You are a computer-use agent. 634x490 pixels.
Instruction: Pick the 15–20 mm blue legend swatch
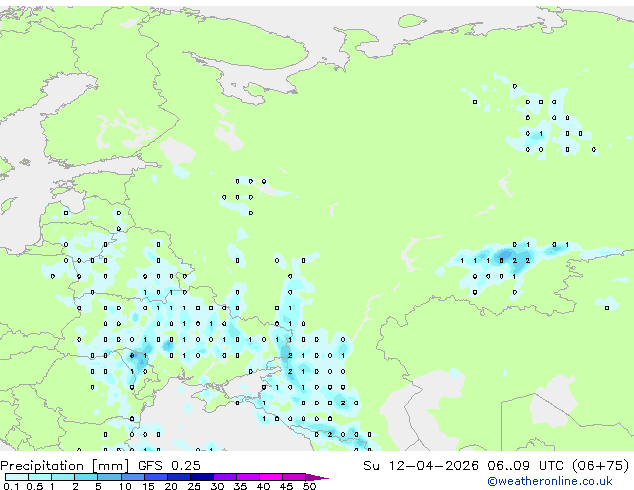(x=156, y=477)
